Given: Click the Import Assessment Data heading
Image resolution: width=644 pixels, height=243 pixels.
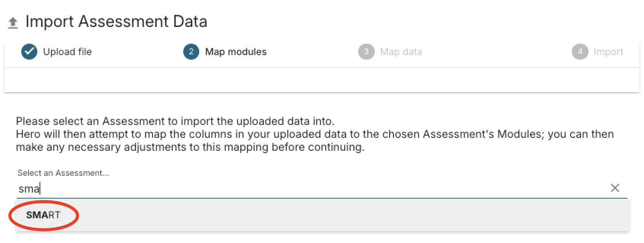Looking at the screenshot, I should pyautogui.click(x=116, y=21).
